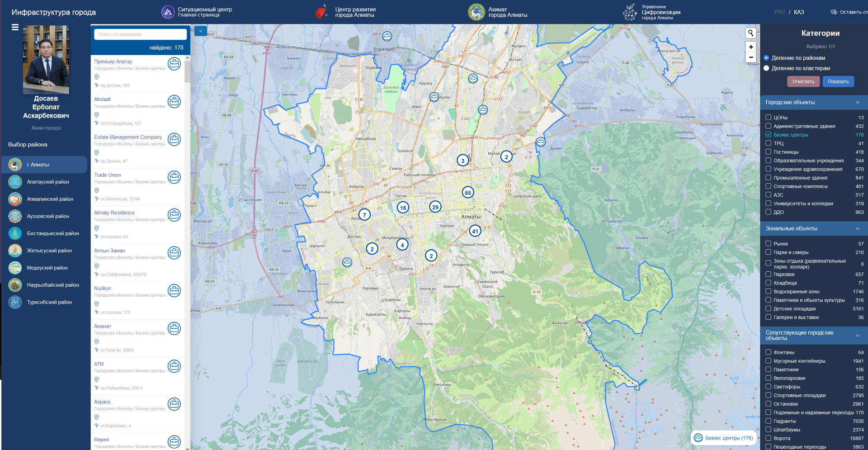This screenshot has width=868, height=450.
Task: Select Жетысуский район in district list
Action: click(44, 251)
